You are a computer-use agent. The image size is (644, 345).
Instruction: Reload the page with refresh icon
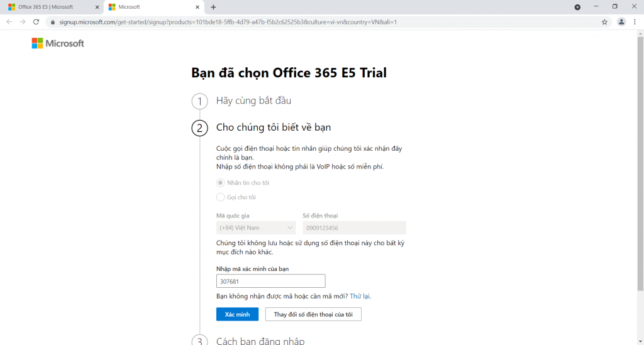point(36,22)
